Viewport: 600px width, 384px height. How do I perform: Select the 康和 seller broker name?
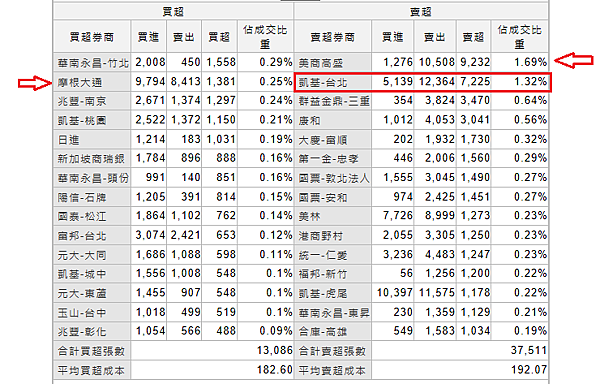pyautogui.click(x=309, y=120)
